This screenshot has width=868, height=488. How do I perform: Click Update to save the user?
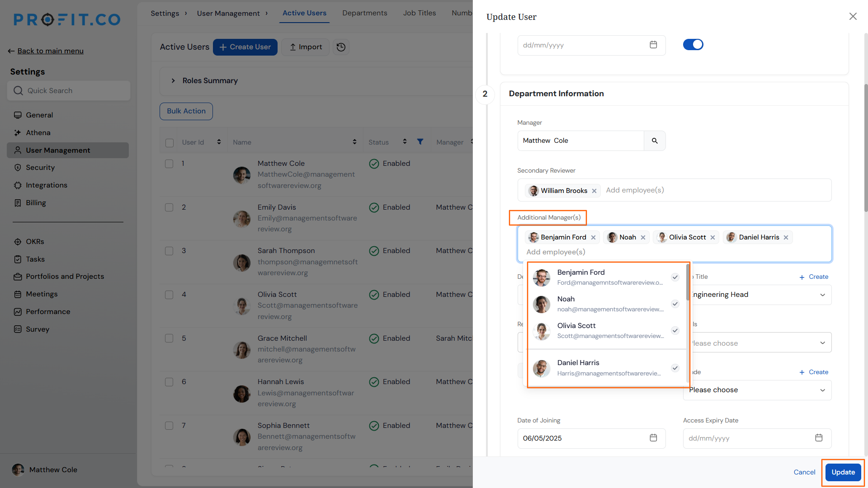tap(843, 472)
